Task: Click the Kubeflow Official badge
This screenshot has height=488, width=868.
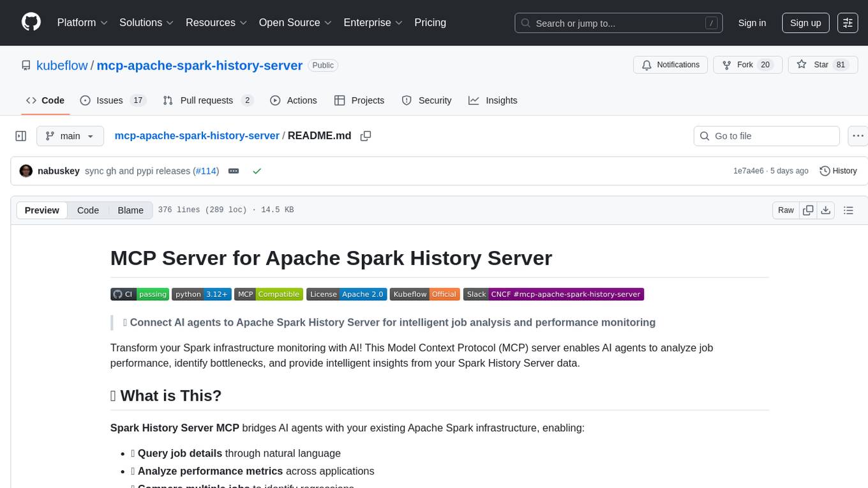Action: (x=424, y=294)
